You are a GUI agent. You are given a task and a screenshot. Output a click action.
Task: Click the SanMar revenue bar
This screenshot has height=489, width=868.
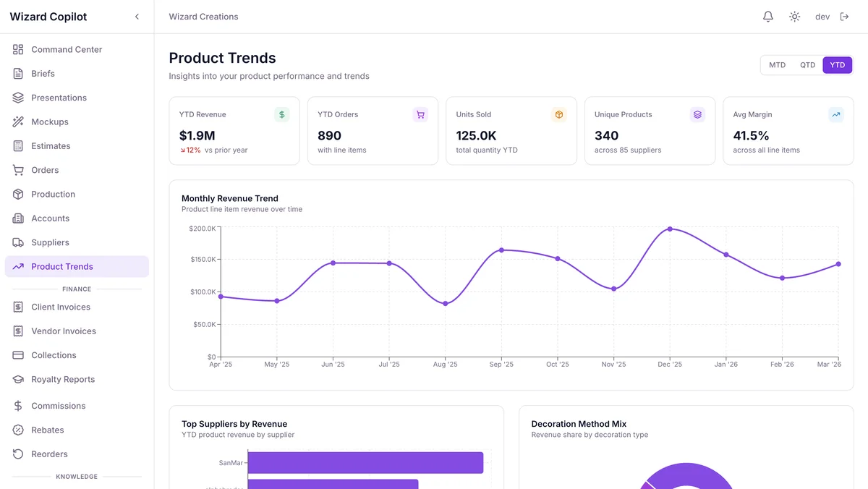click(365, 463)
